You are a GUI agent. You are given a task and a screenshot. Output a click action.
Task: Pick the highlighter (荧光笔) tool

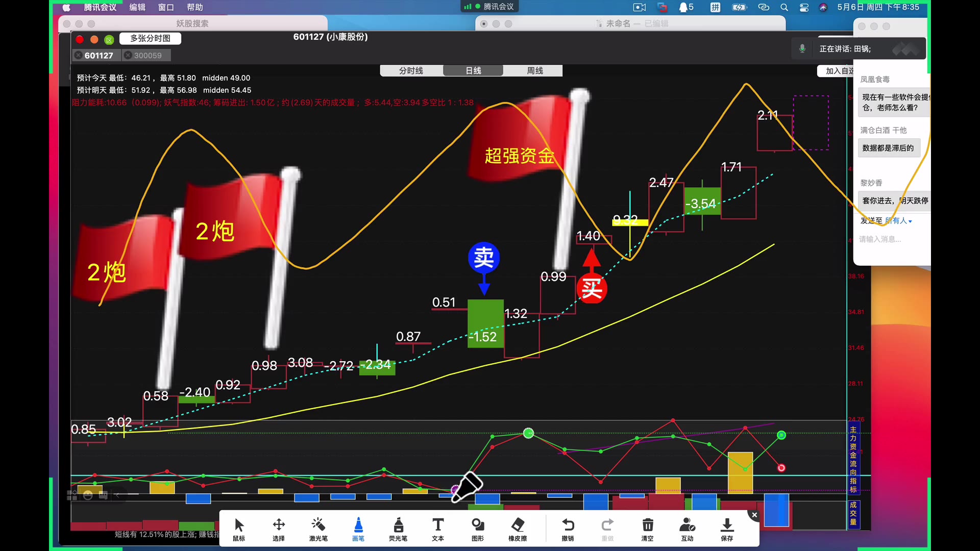pos(398,529)
